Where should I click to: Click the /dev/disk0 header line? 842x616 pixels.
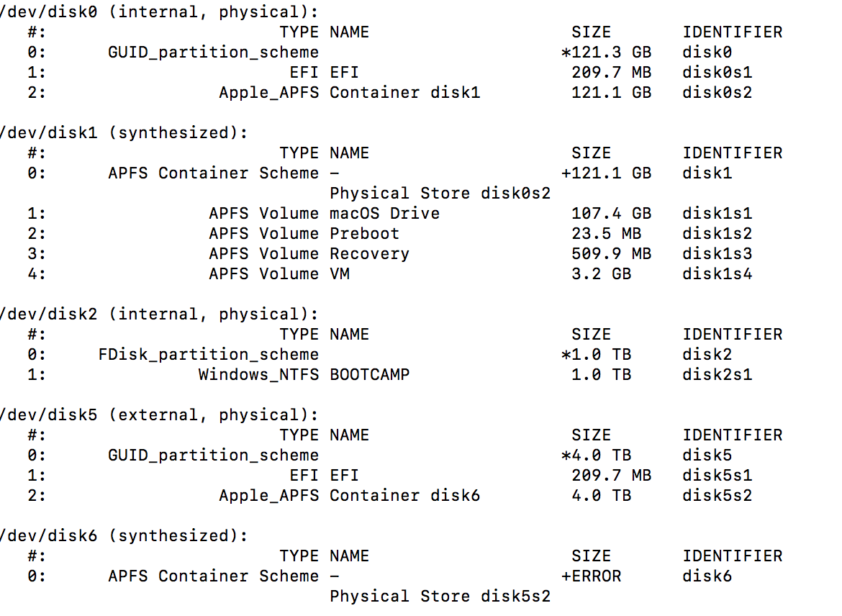point(158,12)
